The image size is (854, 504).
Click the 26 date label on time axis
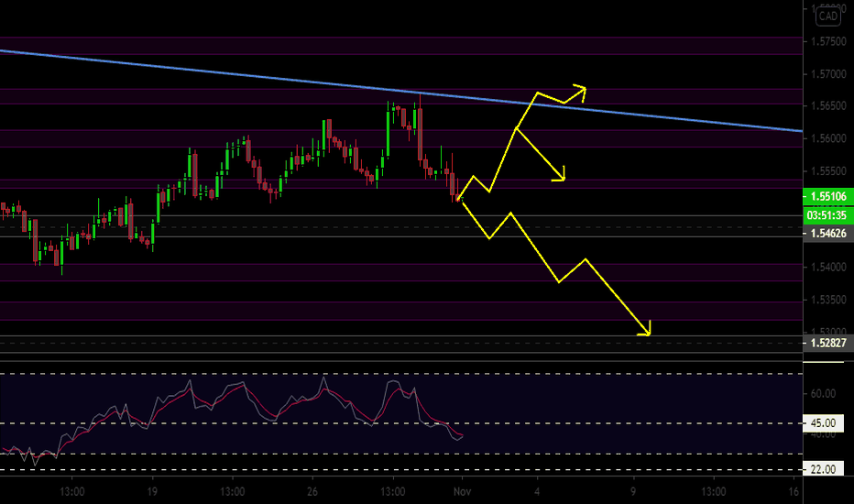coord(312,491)
